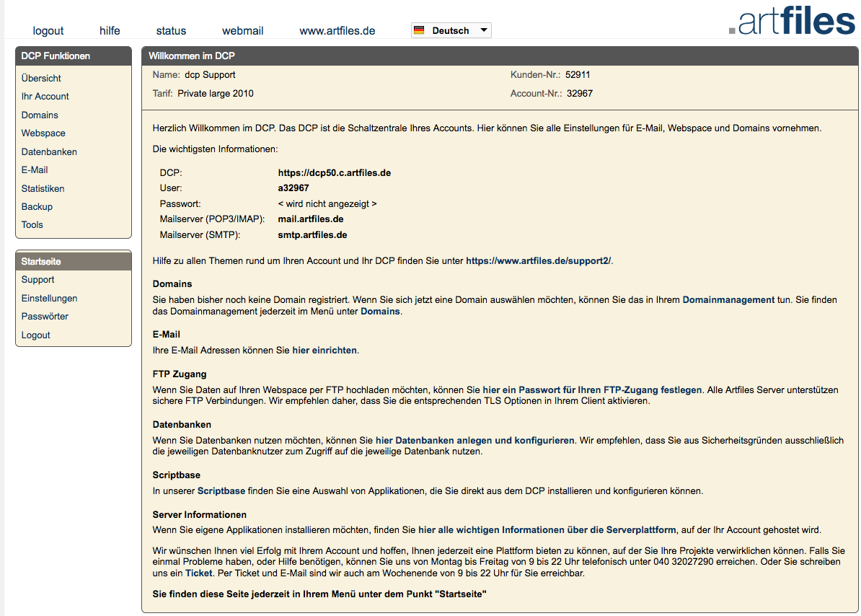Image resolution: width=861 pixels, height=616 pixels.
Task: Open Backup in the sidebar
Action: [x=37, y=206]
